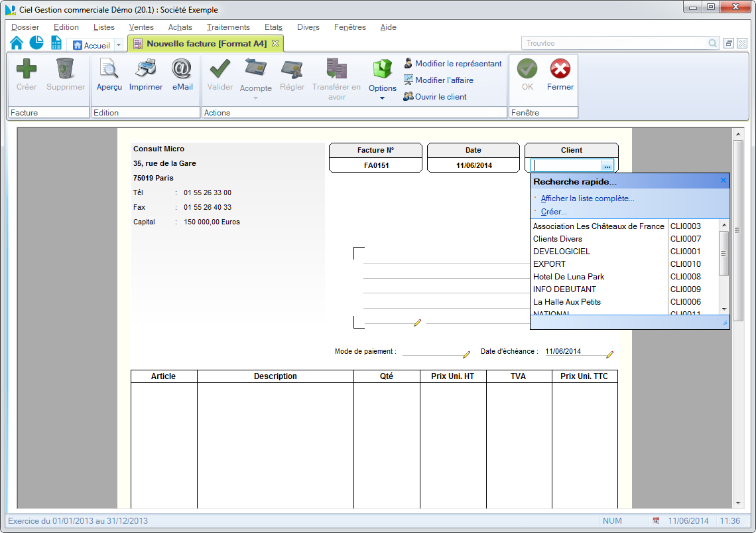This screenshot has width=756, height=533.
Task: Click the client list scrollbar down arrow
Action: (724, 309)
